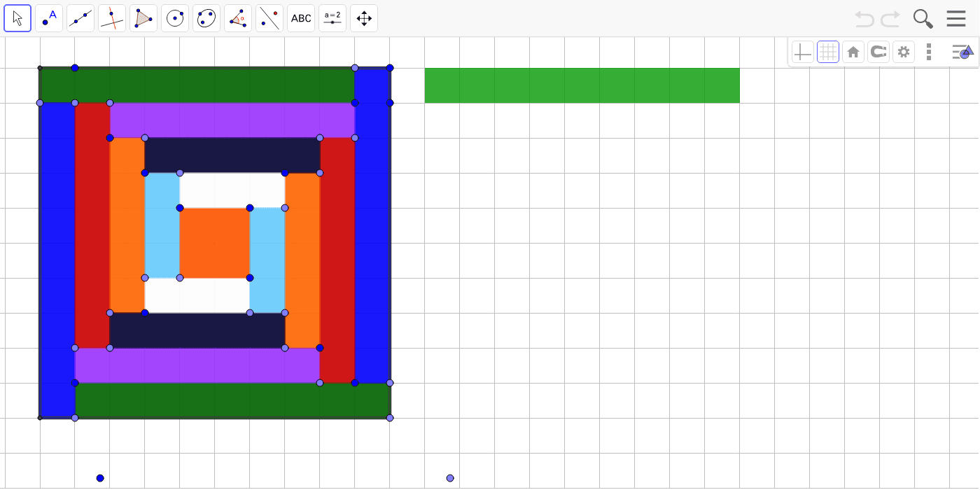Click the dark green top strip of quilt
The height and width of the screenshot is (490, 980).
197,85
